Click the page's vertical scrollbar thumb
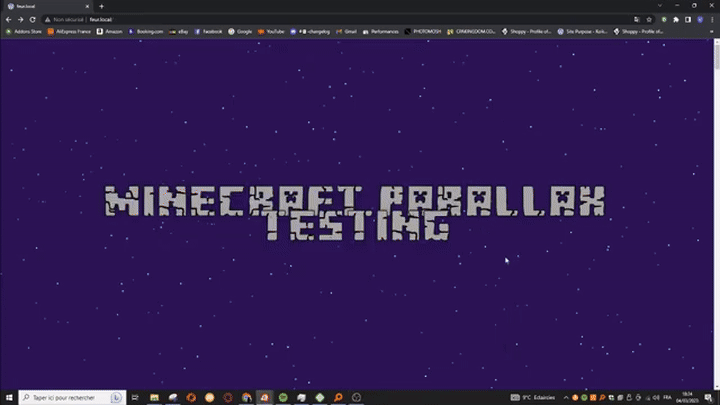720x405 pixels. click(x=717, y=57)
